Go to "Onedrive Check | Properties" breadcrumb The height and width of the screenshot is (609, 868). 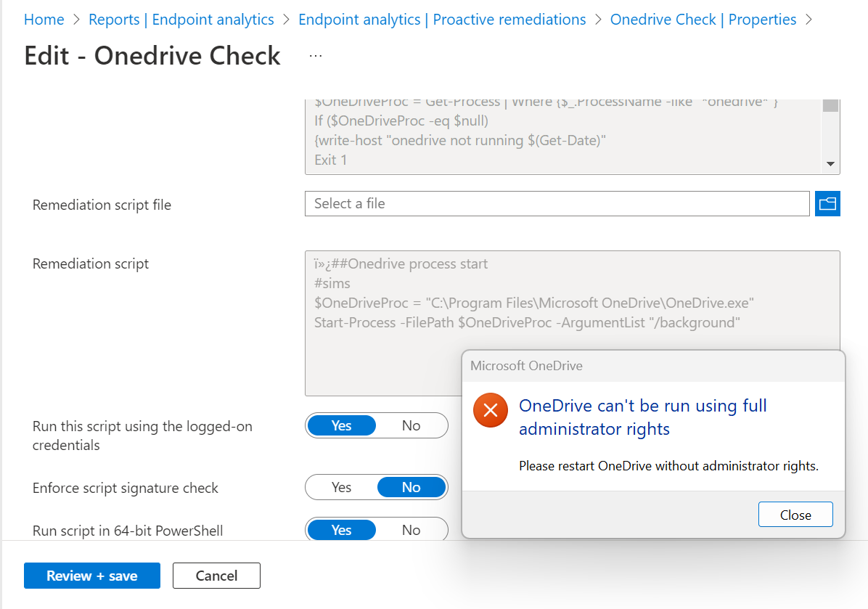point(703,20)
